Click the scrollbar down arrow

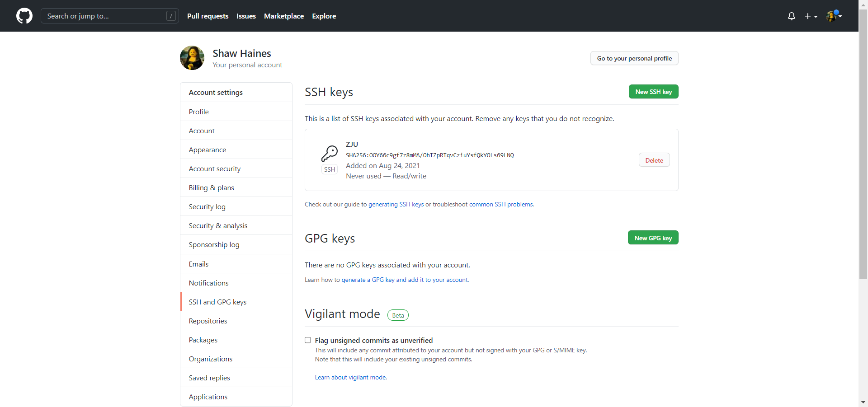(863, 402)
